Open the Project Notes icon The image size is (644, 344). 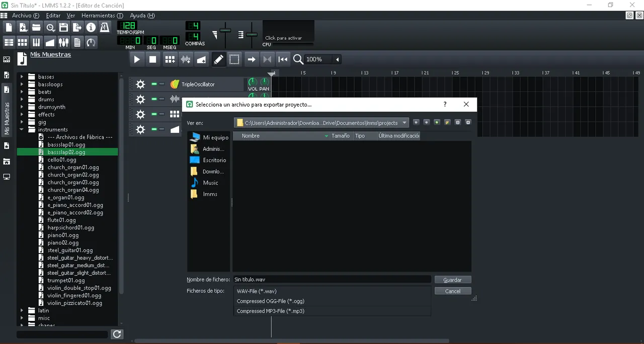point(77,42)
